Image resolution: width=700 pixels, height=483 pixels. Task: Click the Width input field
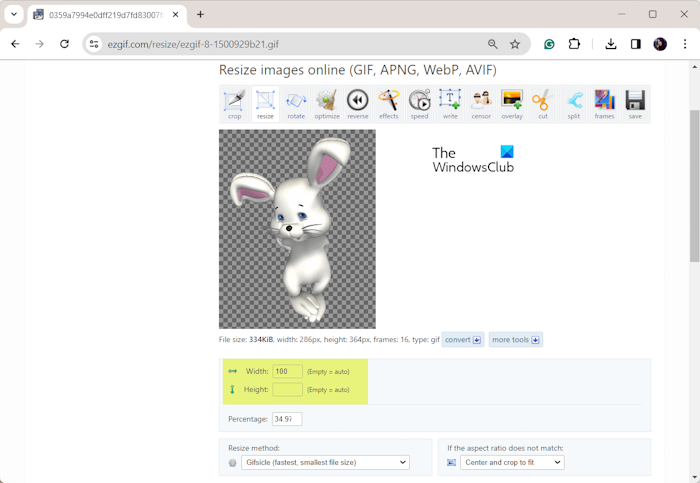pos(287,371)
